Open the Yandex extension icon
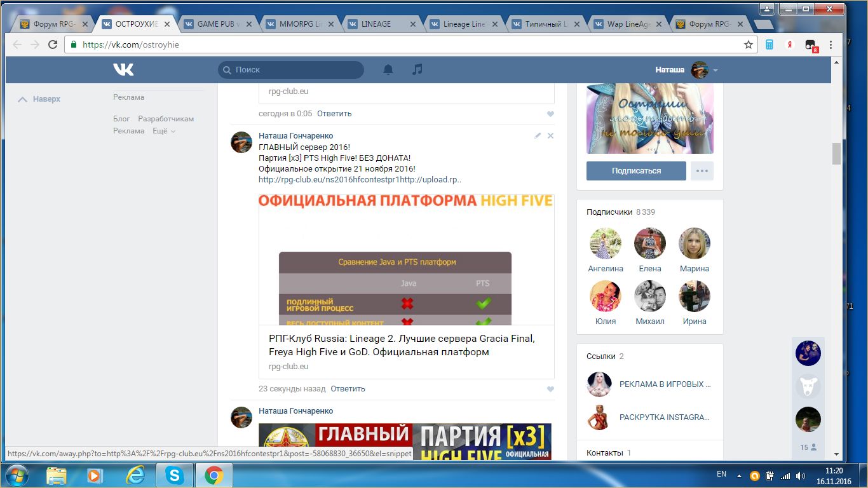 (x=790, y=44)
